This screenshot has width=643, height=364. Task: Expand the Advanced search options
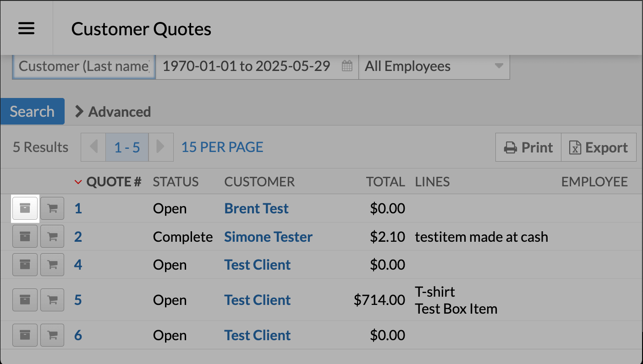coord(113,112)
